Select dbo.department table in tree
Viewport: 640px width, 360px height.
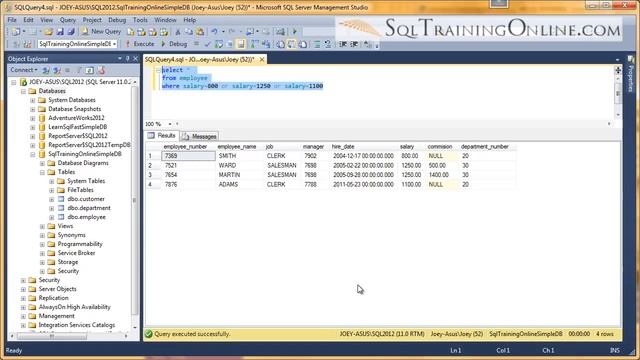(89, 208)
